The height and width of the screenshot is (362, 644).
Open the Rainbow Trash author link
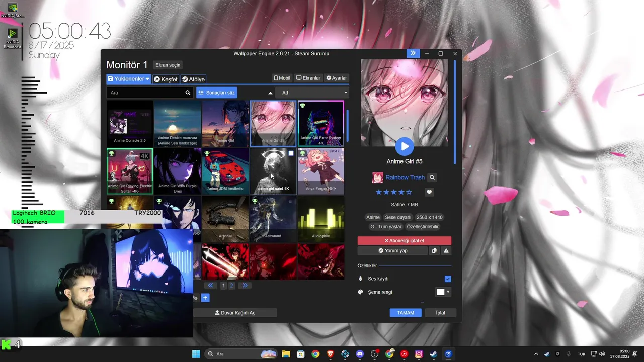405,177
